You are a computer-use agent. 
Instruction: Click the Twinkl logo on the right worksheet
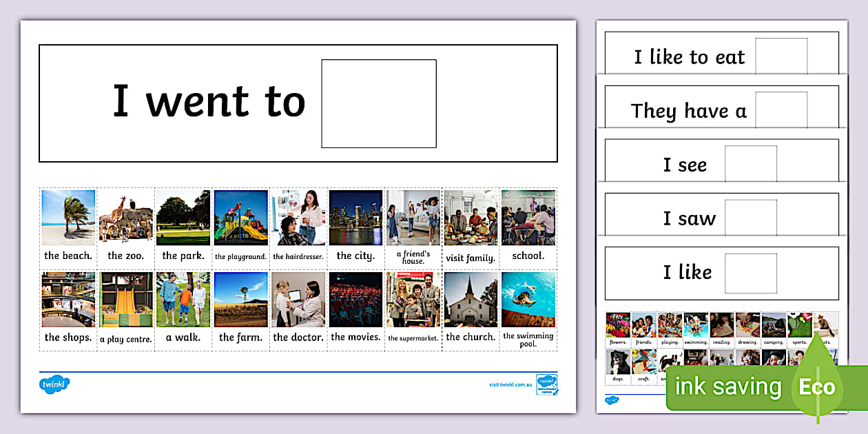pos(610,399)
